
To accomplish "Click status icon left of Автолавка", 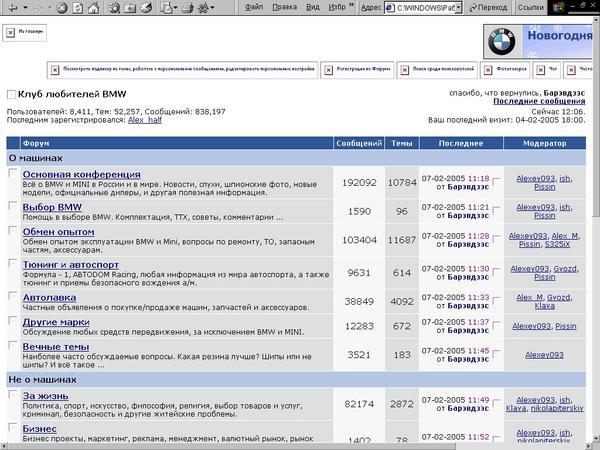I will (13, 296).
